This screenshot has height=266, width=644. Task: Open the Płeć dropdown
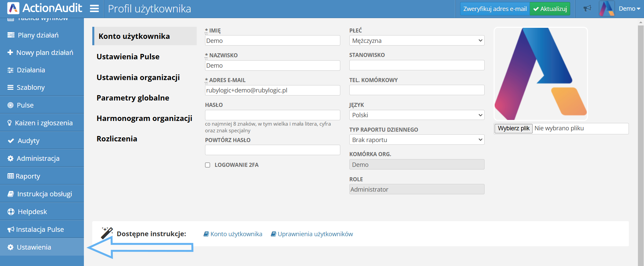416,41
